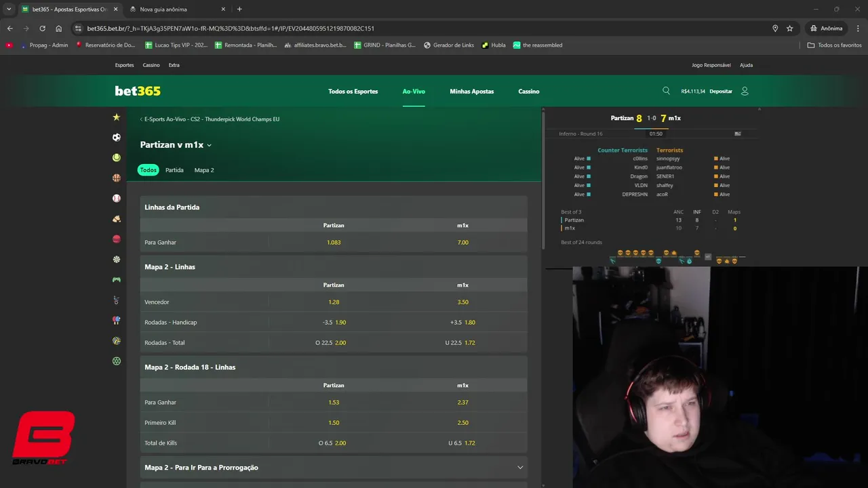
Task: Expand the Partizan v m1x match dropdown
Action: click(210, 145)
